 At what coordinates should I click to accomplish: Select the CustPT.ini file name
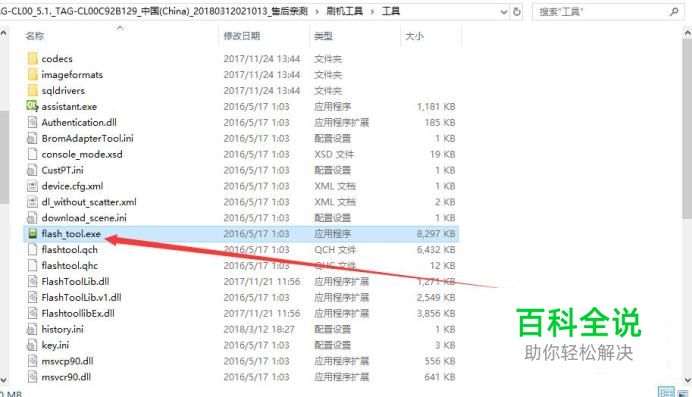click(62, 170)
